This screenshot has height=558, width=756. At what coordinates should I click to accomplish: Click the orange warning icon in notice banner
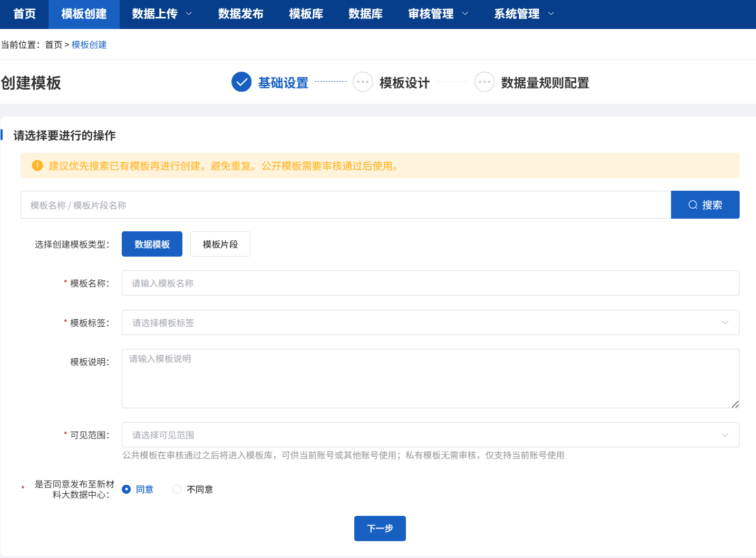tap(37, 165)
